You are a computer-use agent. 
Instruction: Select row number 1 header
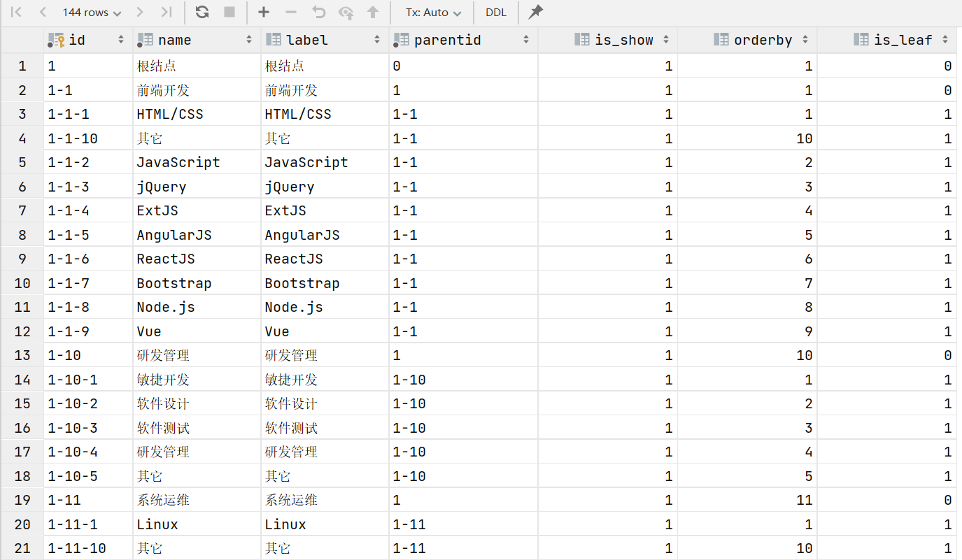22,66
